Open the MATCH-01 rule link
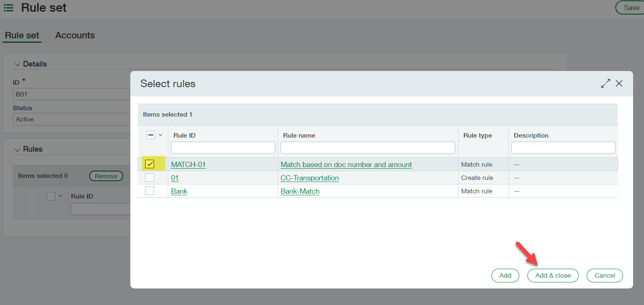The width and height of the screenshot is (644, 305). tap(188, 165)
